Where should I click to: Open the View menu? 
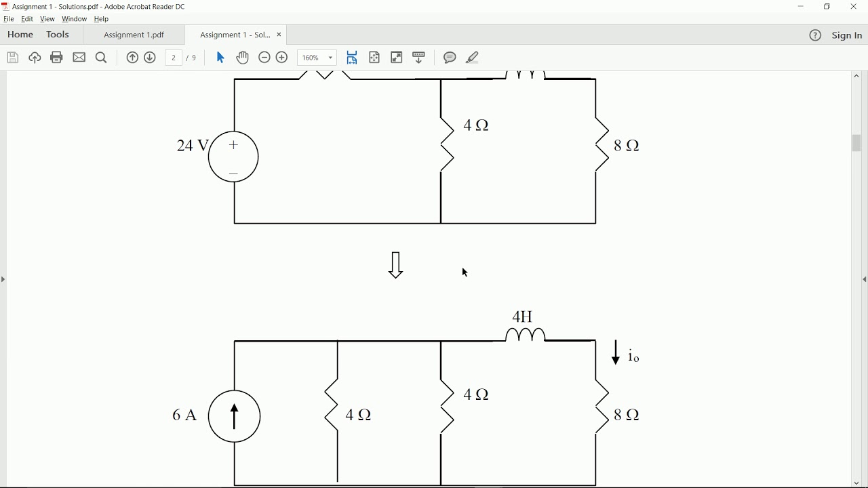tap(47, 19)
